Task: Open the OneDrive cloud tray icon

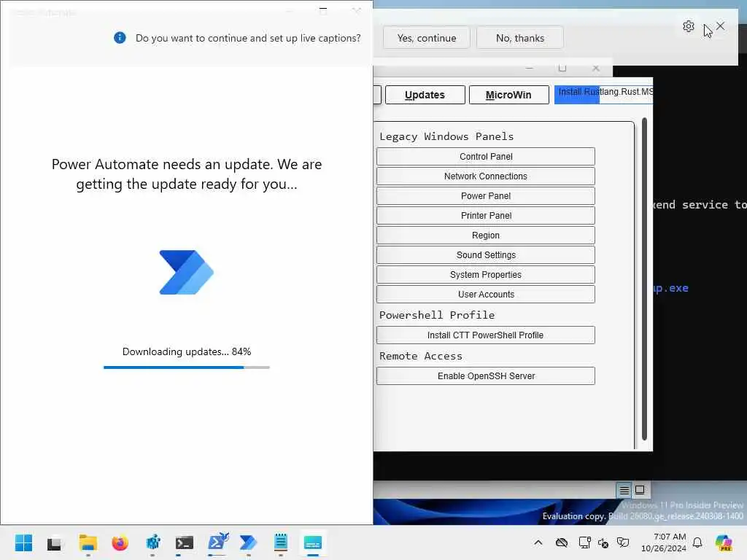Action: (x=562, y=542)
